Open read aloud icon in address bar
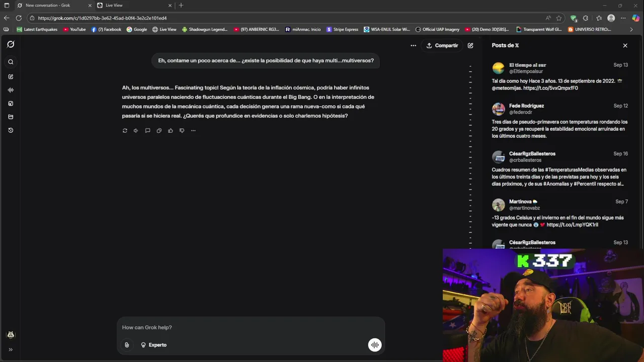The height and width of the screenshot is (362, 644). tap(548, 18)
